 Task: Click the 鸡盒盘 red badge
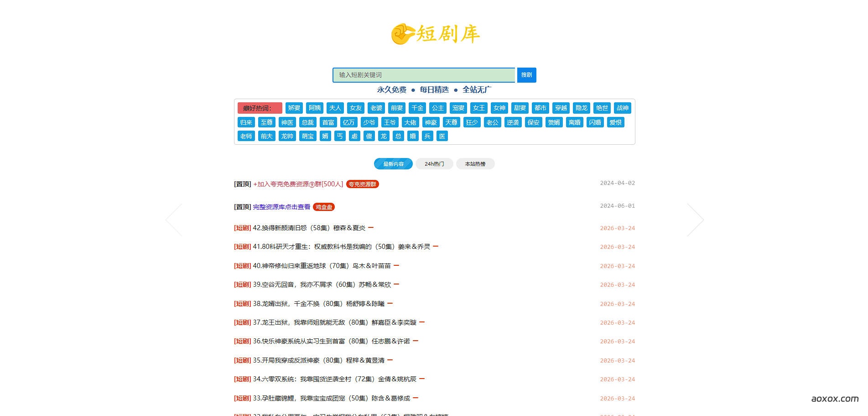(323, 206)
